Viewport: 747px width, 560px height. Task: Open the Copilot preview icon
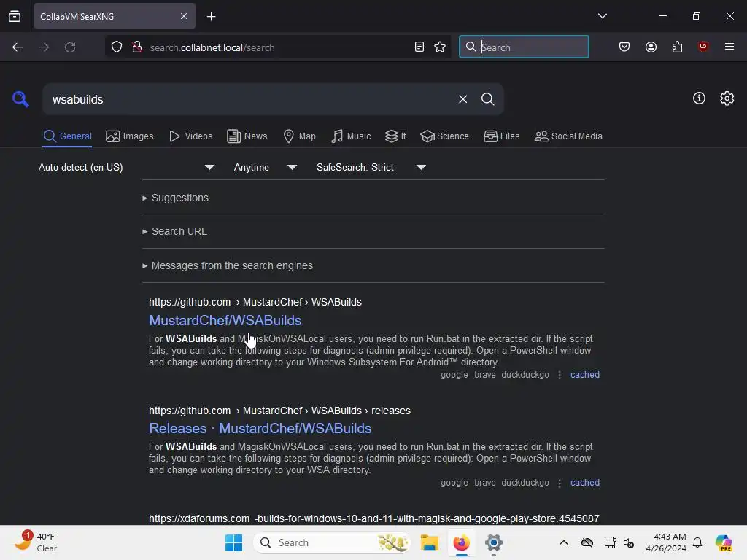coord(724,542)
